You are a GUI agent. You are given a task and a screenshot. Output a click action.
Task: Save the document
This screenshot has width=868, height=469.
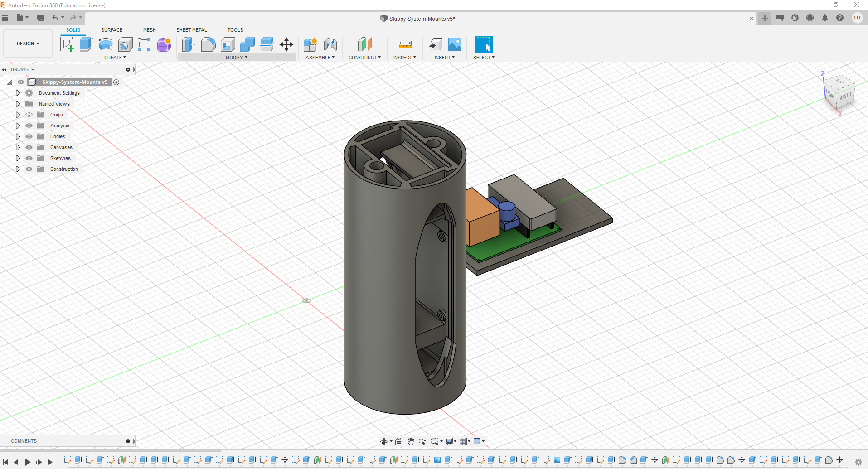tap(40, 18)
